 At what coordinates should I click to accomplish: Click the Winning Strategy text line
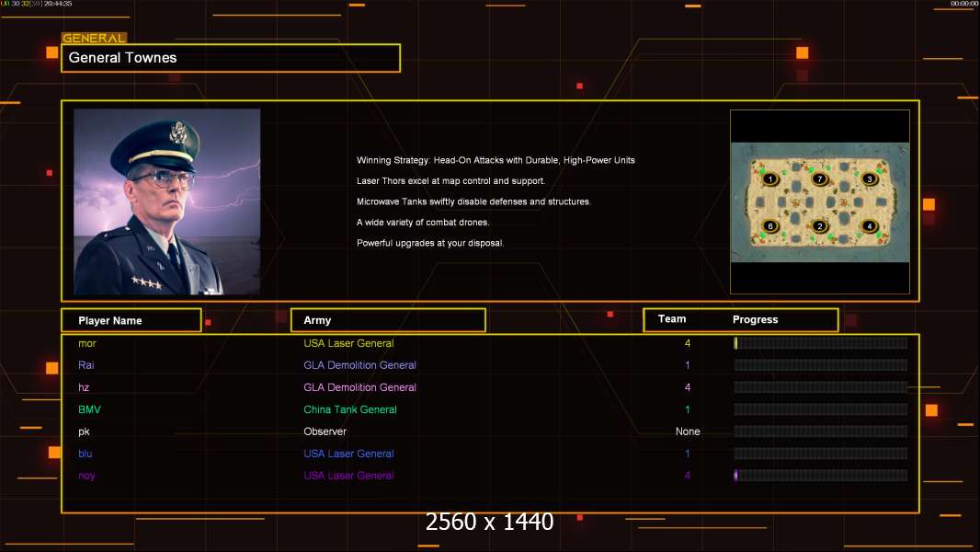(496, 160)
